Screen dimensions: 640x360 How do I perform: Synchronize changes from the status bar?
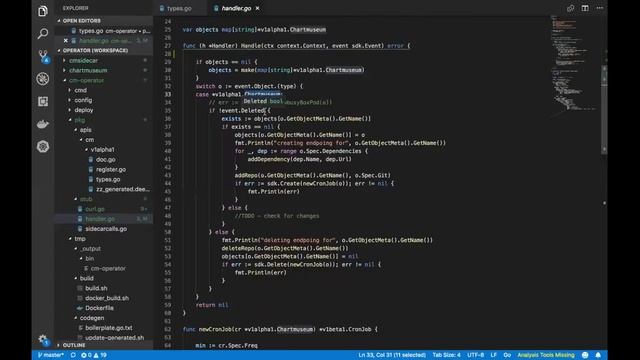pos(73,355)
